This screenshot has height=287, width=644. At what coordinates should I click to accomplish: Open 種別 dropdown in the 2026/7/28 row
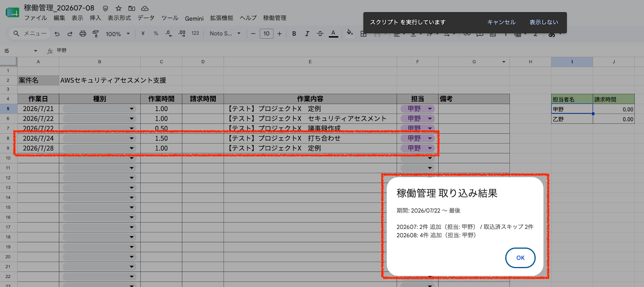click(99, 148)
